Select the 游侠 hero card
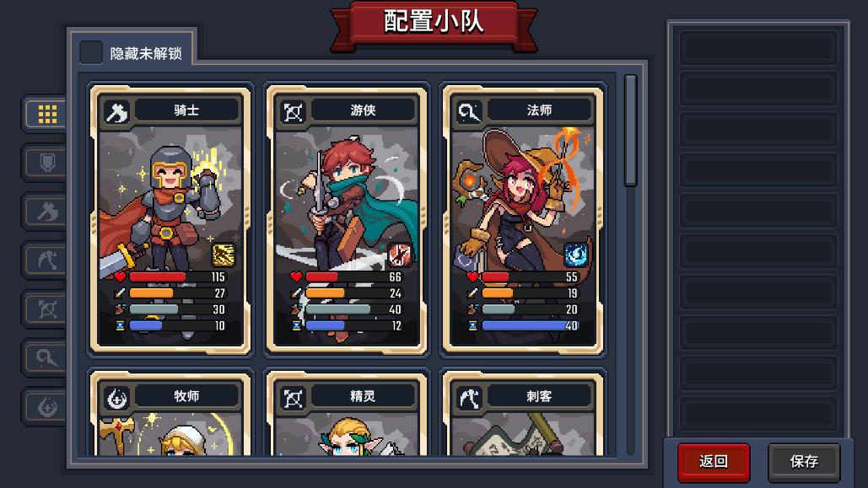This screenshot has width=868, height=488. tap(347, 219)
